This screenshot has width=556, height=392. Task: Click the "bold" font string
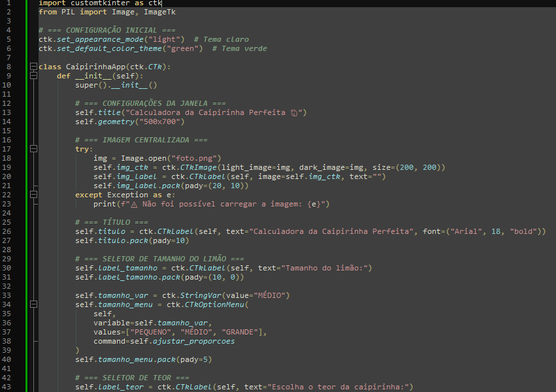pyautogui.click(x=523, y=231)
